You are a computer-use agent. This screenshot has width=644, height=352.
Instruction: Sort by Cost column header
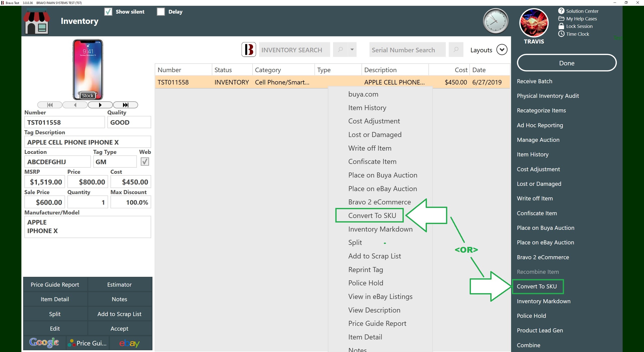449,70
